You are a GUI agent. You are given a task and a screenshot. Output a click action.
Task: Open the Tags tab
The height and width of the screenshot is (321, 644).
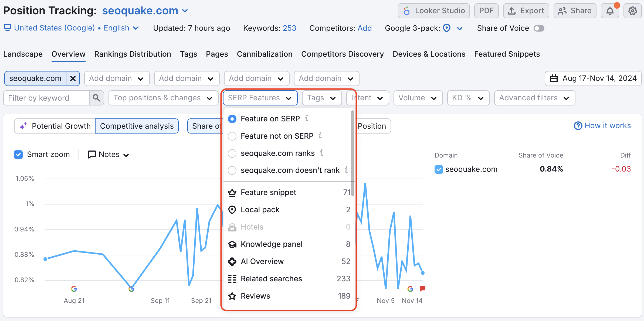tap(188, 54)
